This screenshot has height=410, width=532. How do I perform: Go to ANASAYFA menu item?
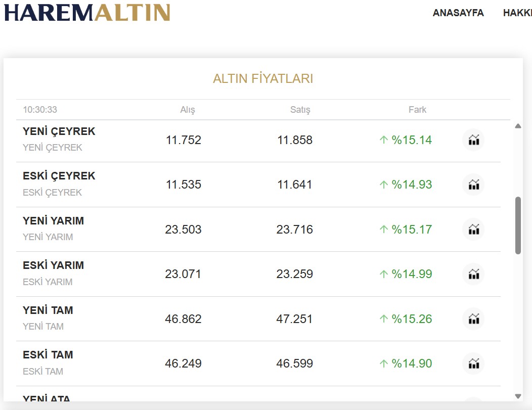click(458, 13)
